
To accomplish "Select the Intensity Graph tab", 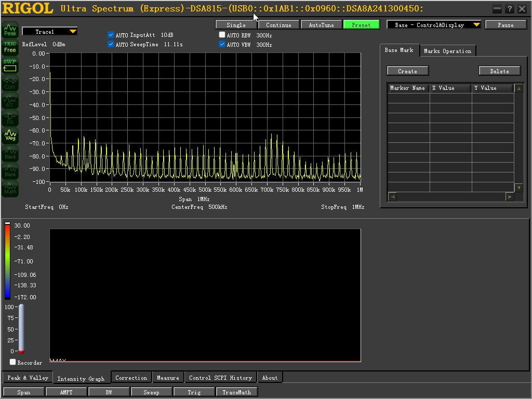I will [81, 379].
